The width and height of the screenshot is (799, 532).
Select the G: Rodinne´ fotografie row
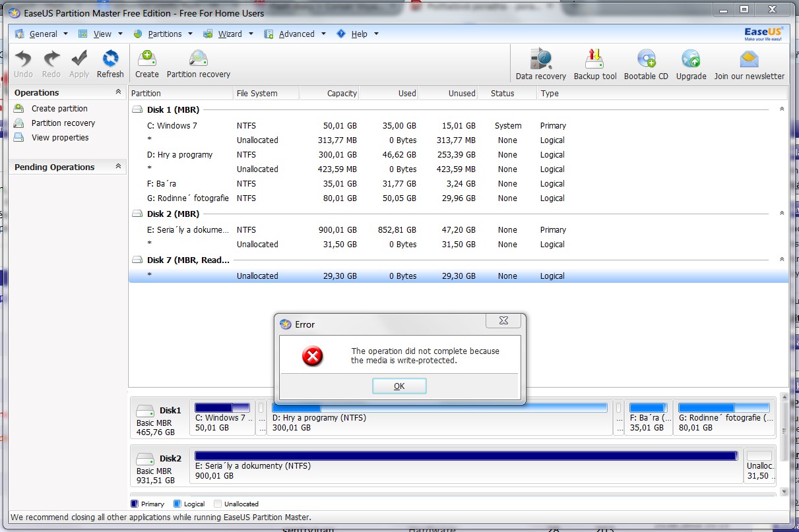pos(459,198)
